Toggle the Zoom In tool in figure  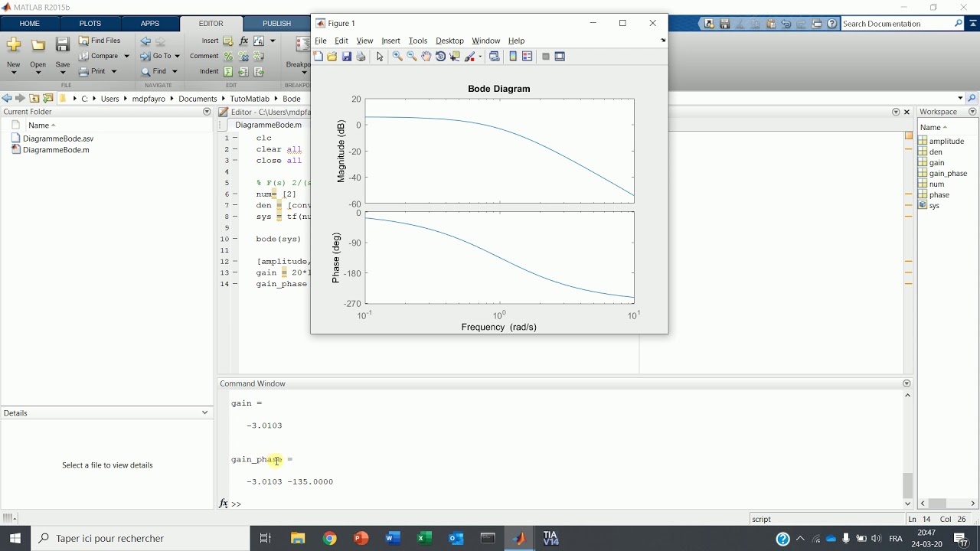(397, 57)
